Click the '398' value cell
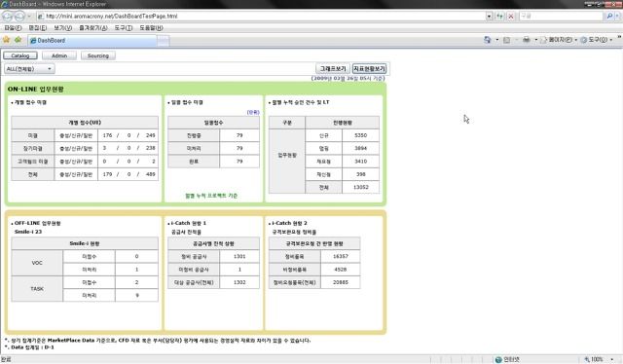This screenshot has width=623, height=364. pyautogui.click(x=360, y=174)
